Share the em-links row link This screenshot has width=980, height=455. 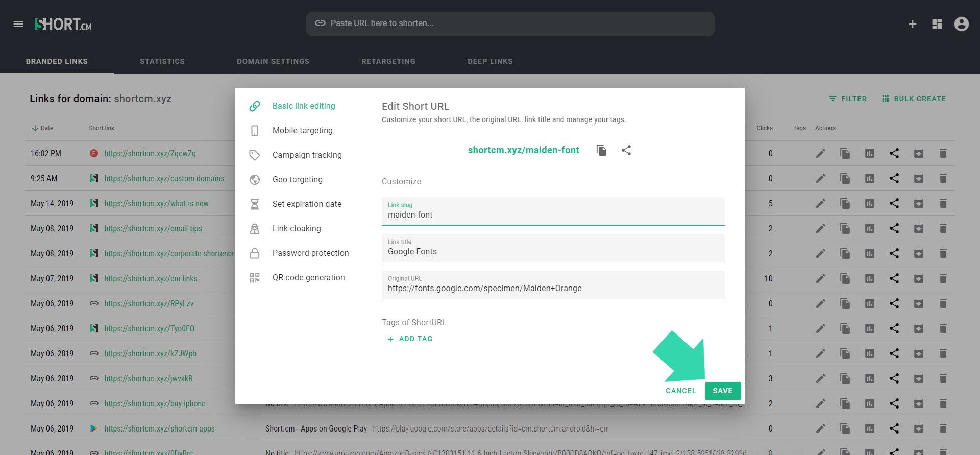[894, 278]
